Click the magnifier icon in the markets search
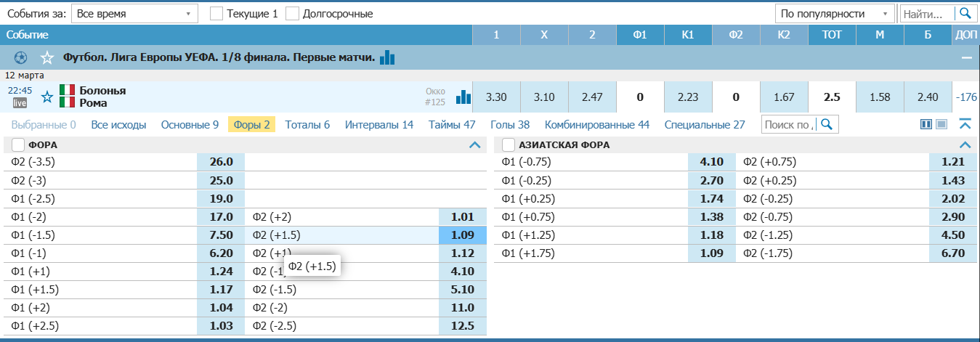 pyautogui.click(x=826, y=125)
